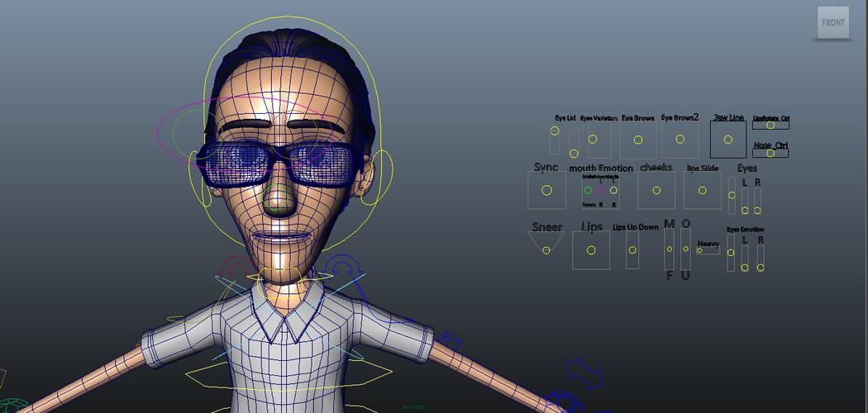This screenshot has height=413, width=868.
Task: Select the M to F slider handle
Action: click(x=669, y=249)
